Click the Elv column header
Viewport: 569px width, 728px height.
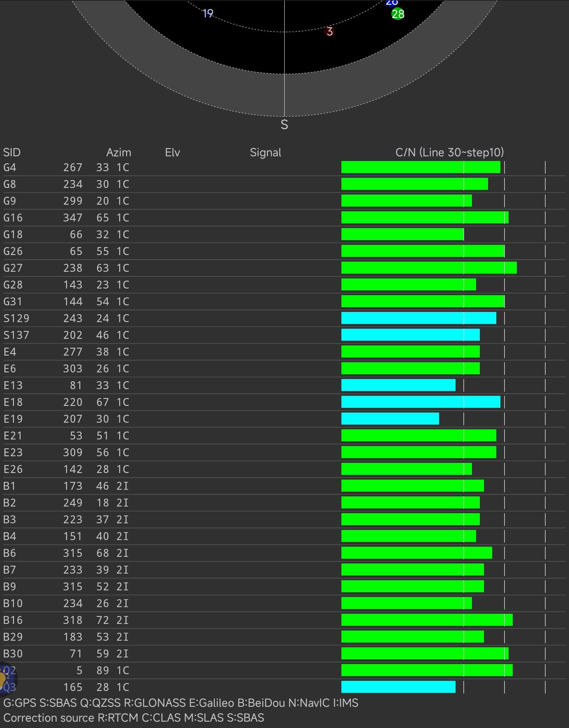(x=172, y=152)
